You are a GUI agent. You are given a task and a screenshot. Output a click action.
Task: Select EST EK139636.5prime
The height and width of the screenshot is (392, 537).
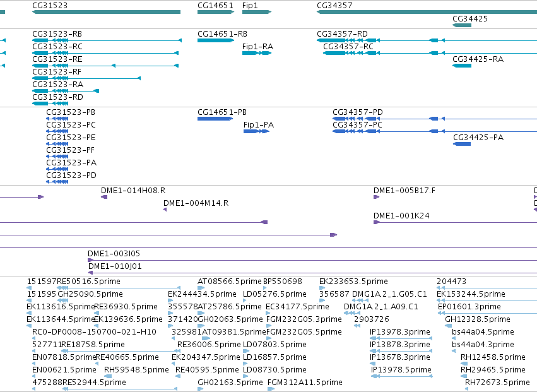tap(97, 326)
